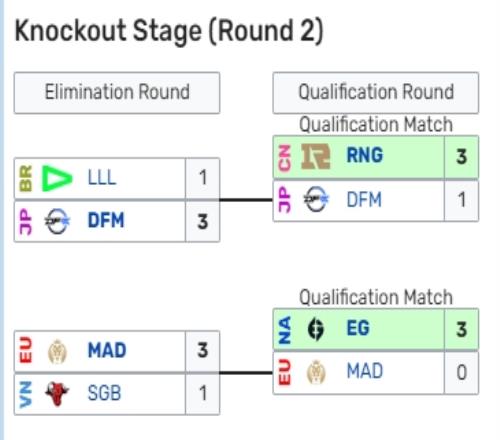This screenshot has height=440, width=500.
Task: Open the SGB team link
Action: pos(104,393)
